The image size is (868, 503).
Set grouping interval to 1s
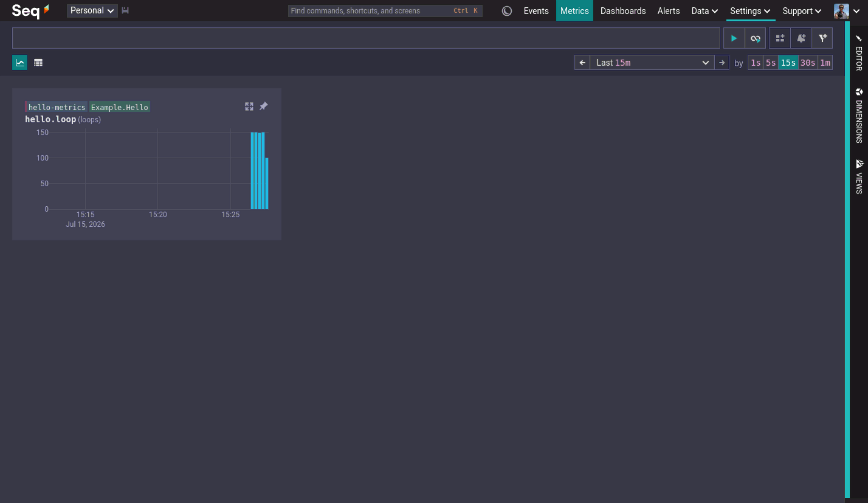tap(756, 63)
